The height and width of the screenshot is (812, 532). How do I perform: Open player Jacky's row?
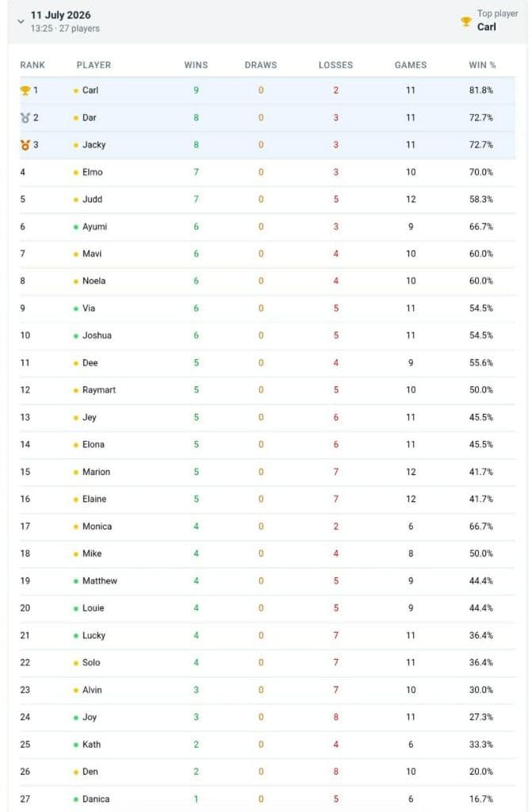pyautogui.click(x=267, y=145)
